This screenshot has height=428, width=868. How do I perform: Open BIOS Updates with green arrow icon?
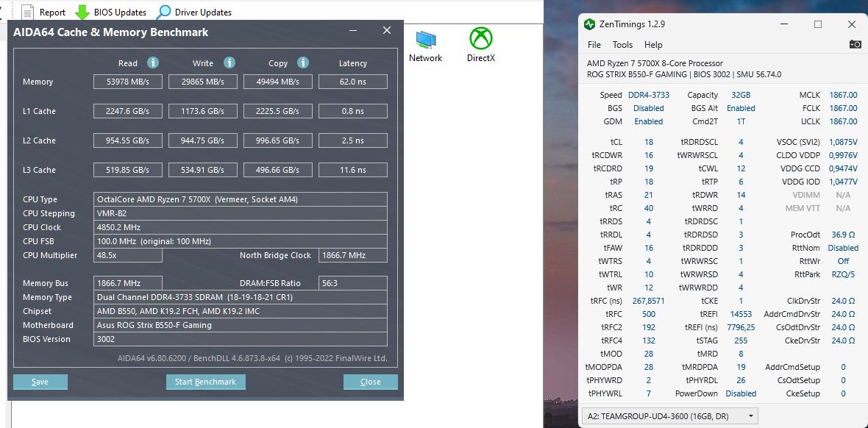82,13
